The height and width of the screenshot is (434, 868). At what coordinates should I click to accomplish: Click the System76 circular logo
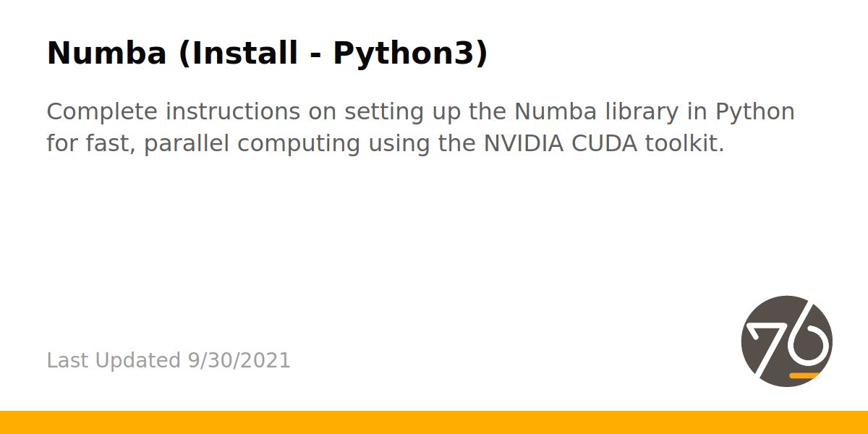click(x=787, y=341)
